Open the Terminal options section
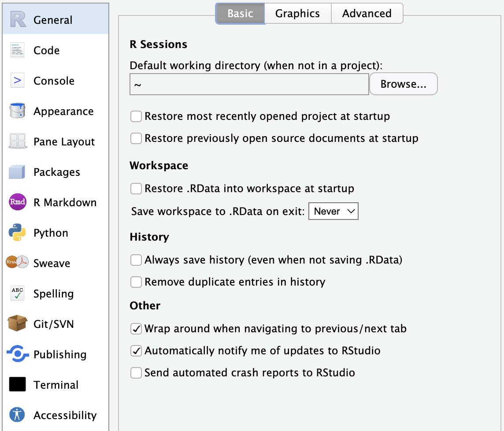The width and height of the screenshot is (504, 431). [x=56, y=384]
